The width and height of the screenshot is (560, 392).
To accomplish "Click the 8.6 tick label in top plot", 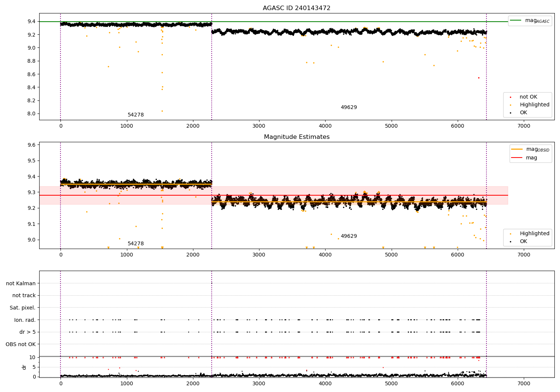I will pyautogui.click(x=31, y=74).
